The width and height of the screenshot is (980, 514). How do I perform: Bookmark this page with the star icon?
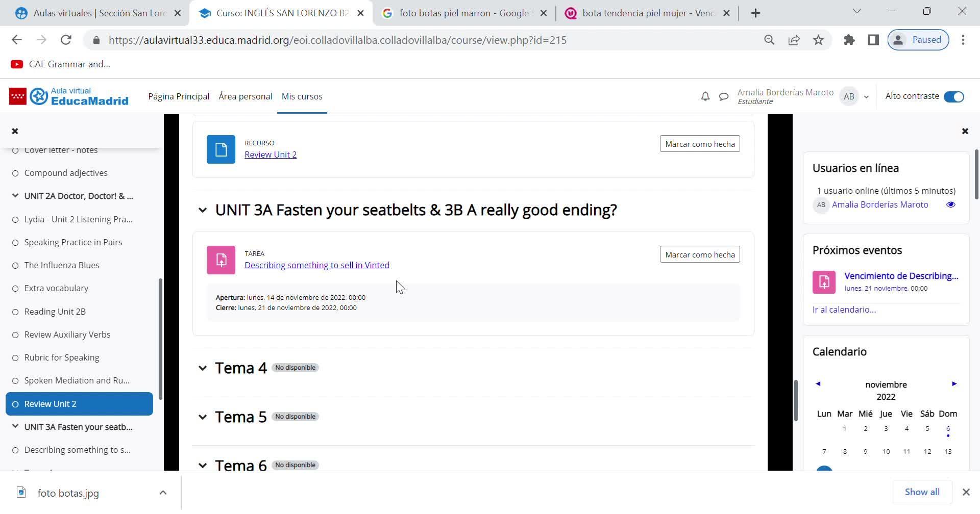(x=818, y=40)
